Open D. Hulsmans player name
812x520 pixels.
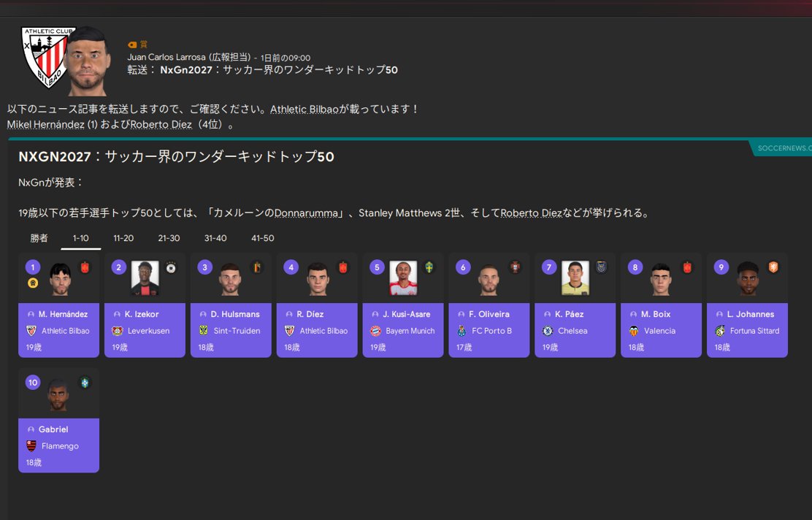[x=235, y=314]
